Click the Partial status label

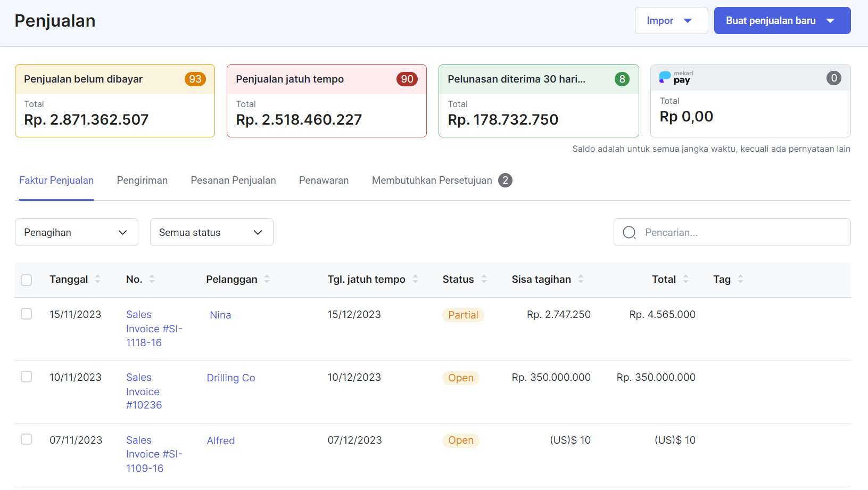click(463, 315)
